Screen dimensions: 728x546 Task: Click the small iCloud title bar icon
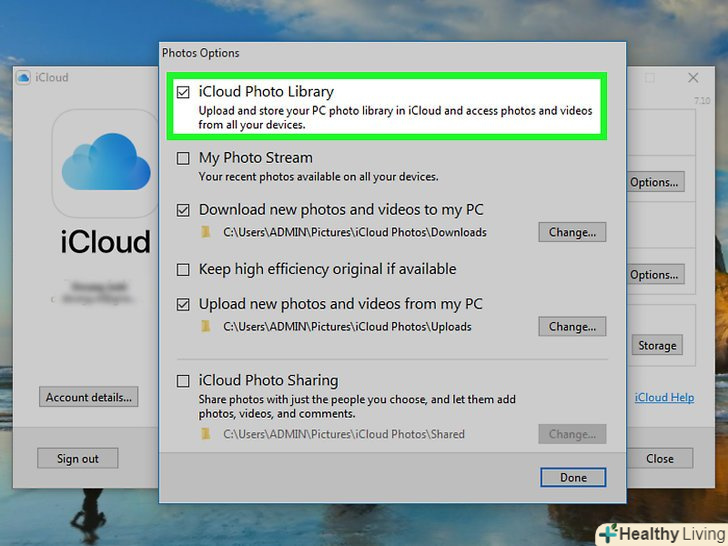tap(23, 77)
